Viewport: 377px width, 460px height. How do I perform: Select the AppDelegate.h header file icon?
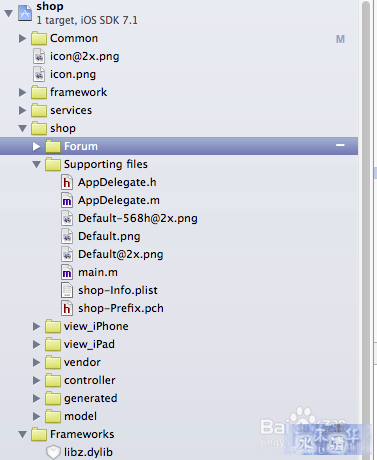[x=67, y=182]
